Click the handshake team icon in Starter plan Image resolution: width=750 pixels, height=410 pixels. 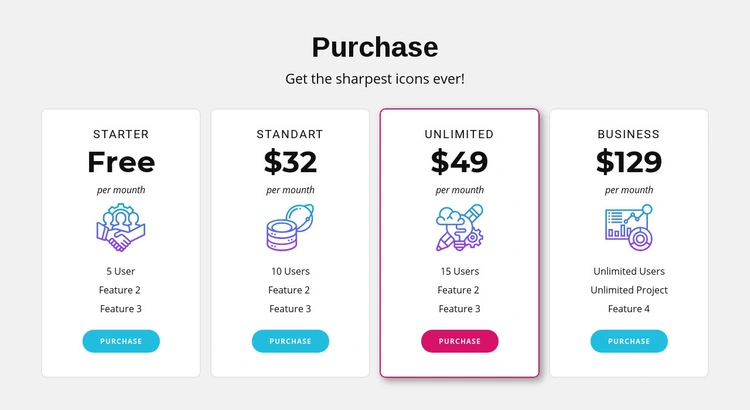(121, 227)
